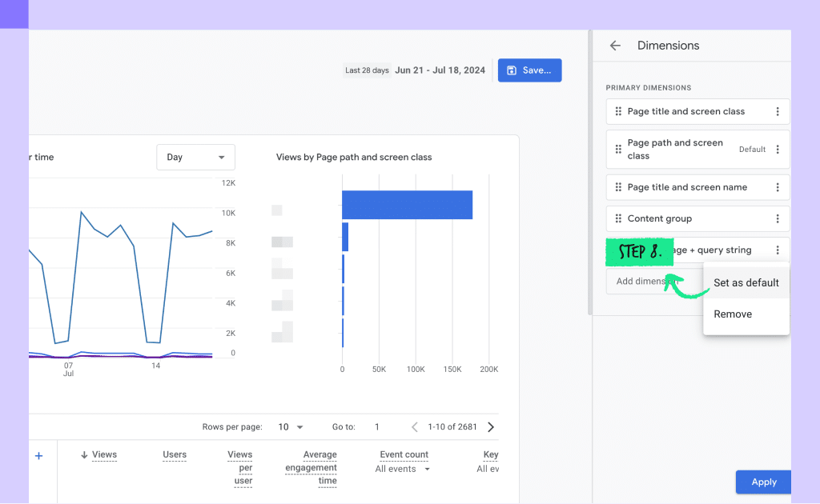The height and width of the screenshot is (504, 820).
Task: Open the Content group three-dot menu
Action: pyautogui.click(x=778, y=218)
